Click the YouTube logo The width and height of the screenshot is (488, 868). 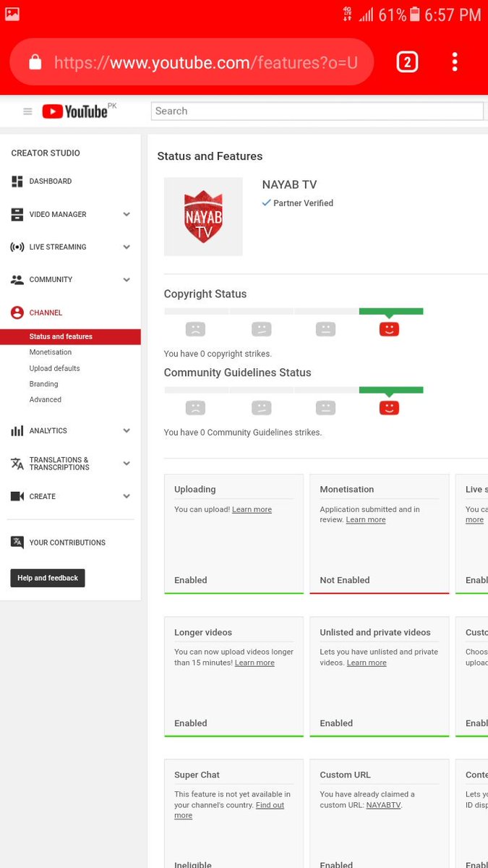coord(74,111)
